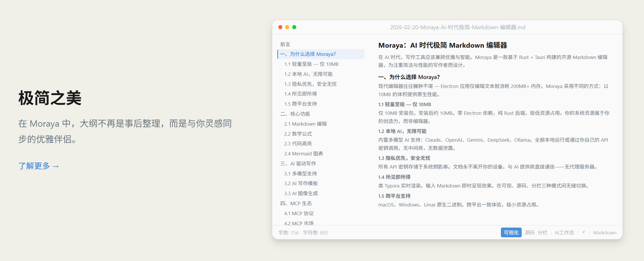Image resolution: width=644 pixels, height=261 pixels.
Task: Switch to 可视化 visual mode
Action: point(511,233)
